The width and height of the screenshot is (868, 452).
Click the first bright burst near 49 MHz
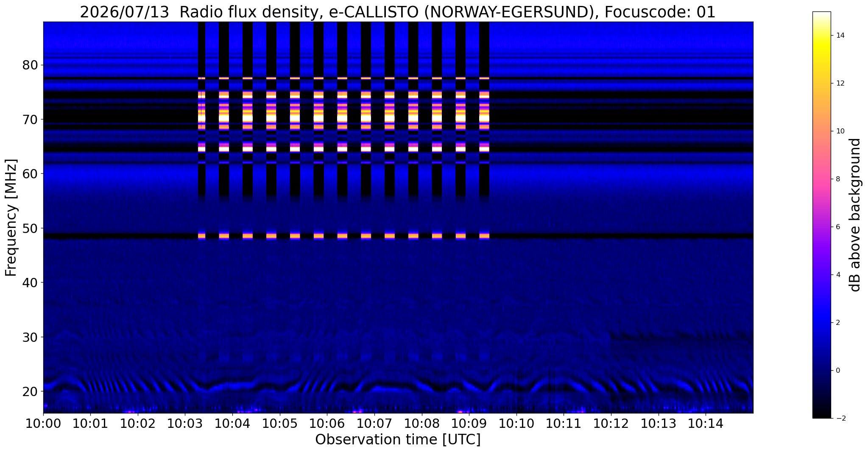coord(202,236)
